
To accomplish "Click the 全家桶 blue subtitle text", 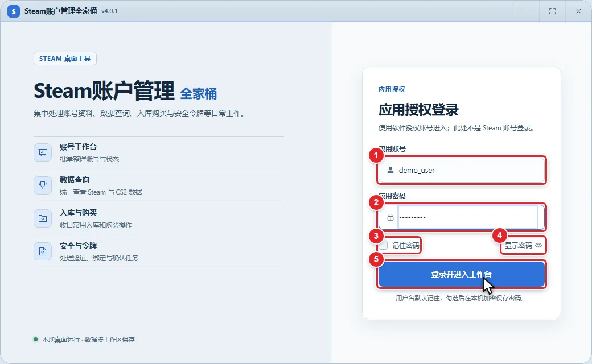I will pyautogui.click(x=199, y=93).
